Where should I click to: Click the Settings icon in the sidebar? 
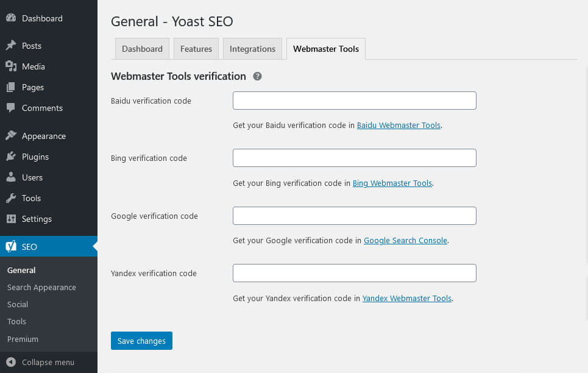tap(11, 219)
